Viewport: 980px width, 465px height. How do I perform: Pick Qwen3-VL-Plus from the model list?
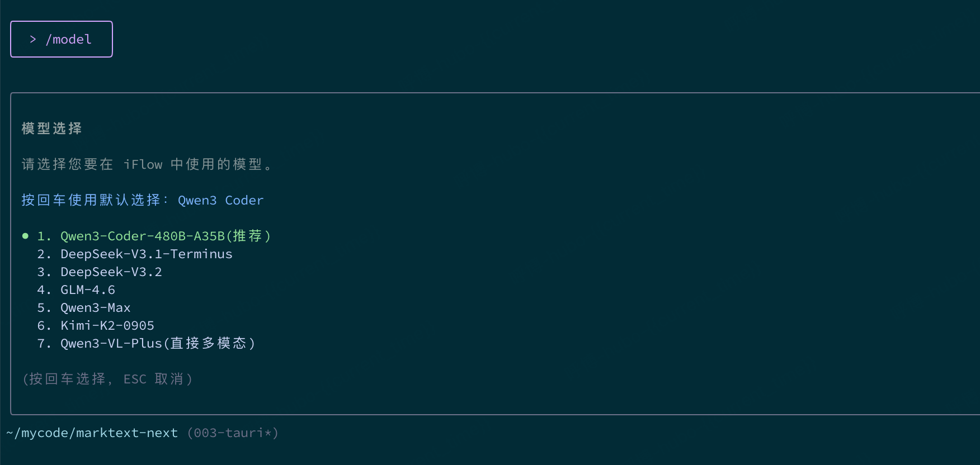point(111,343)
